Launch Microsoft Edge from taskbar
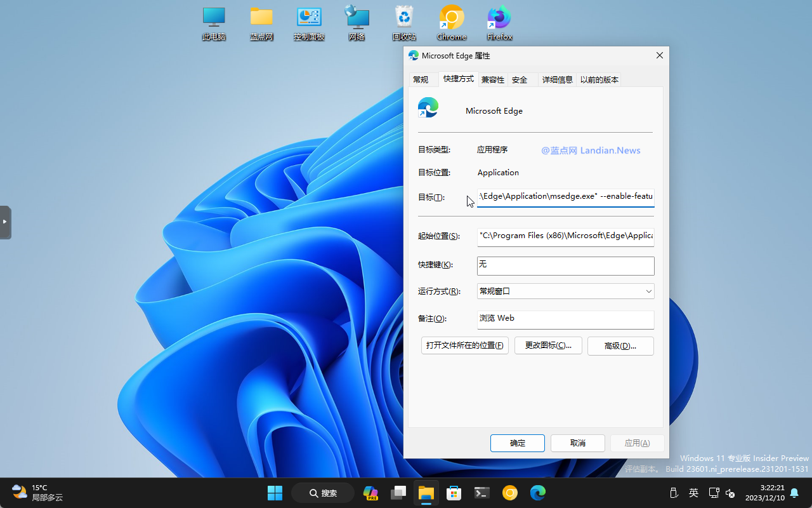This screenshot has height=508, width=812. point(538,493)
